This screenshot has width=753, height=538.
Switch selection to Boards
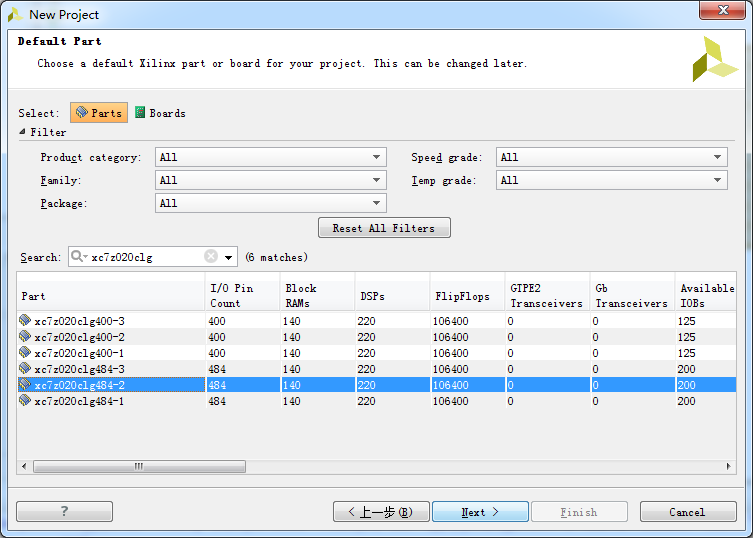pos(160,113)
